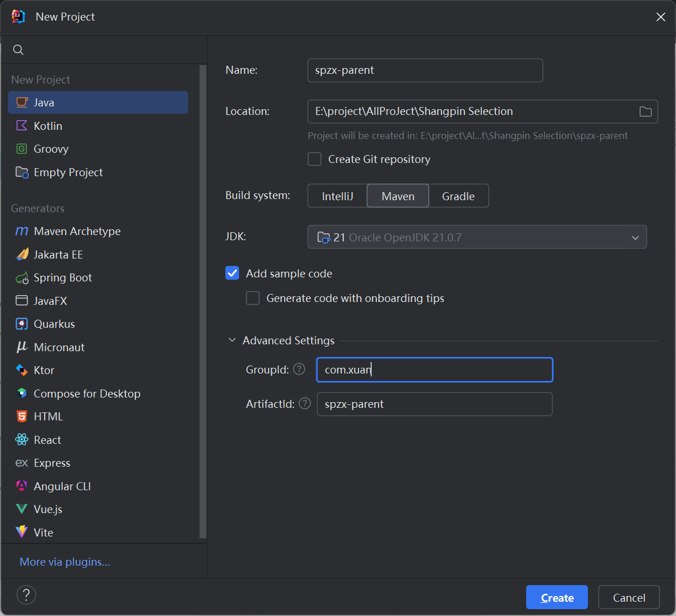Show ArtifactId help tooltip icon

305,403
